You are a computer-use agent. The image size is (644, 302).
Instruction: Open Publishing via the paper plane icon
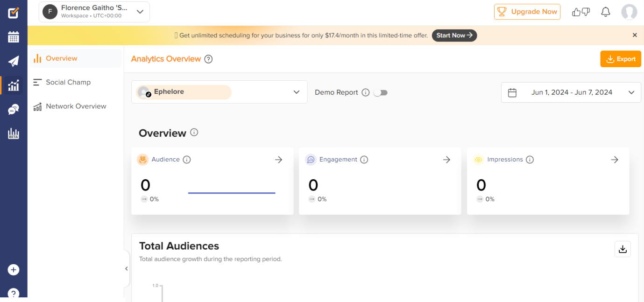pos(14,61)
